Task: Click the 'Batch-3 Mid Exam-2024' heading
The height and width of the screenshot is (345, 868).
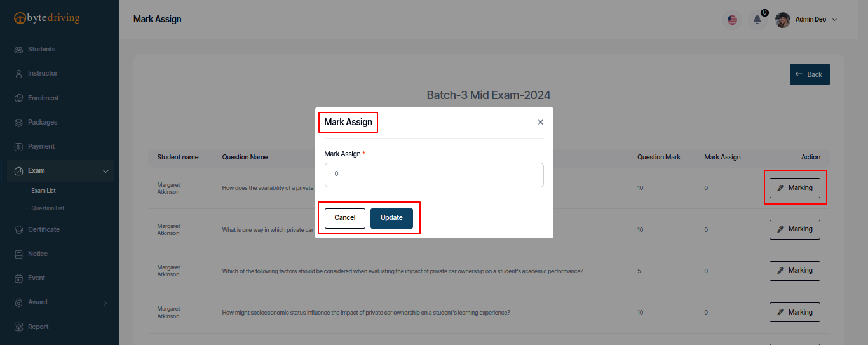Action: click(489, 95)
